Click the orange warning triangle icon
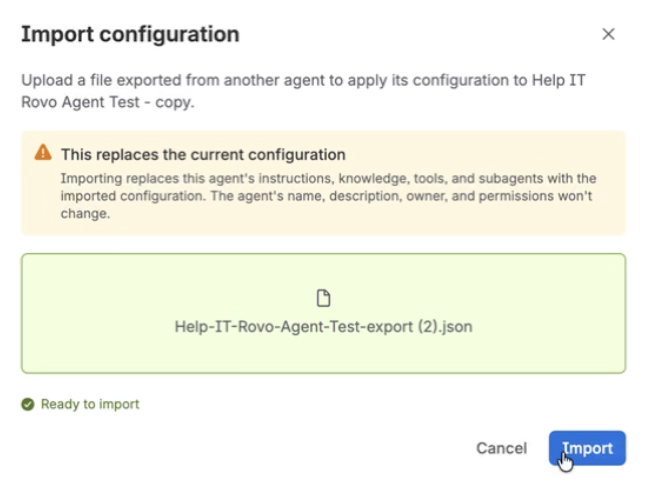The width and height of the screenshot is (646, 482). [x=43, y=152]
